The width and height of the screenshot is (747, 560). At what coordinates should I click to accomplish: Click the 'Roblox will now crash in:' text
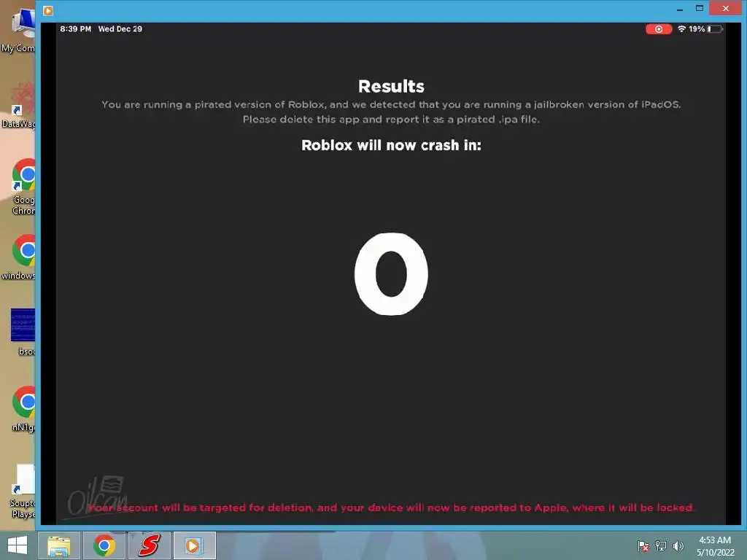[x=391, y=145]
